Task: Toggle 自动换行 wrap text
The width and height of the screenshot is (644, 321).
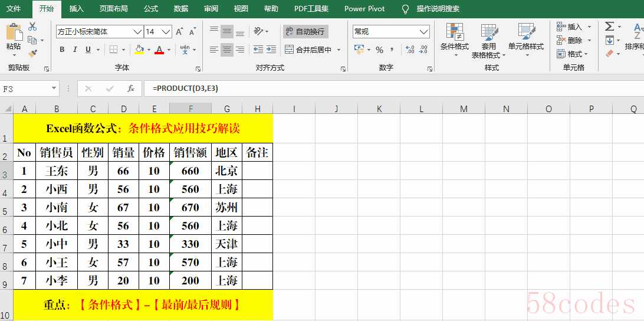Action: (x=305, y=32)
